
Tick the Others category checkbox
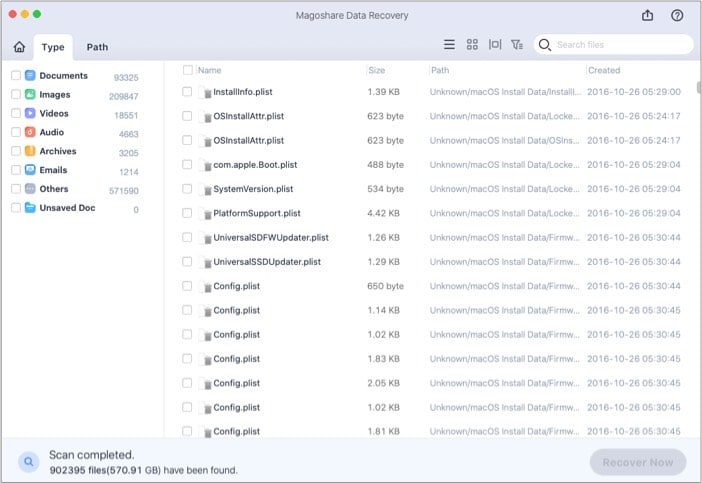tap(16, 188)
